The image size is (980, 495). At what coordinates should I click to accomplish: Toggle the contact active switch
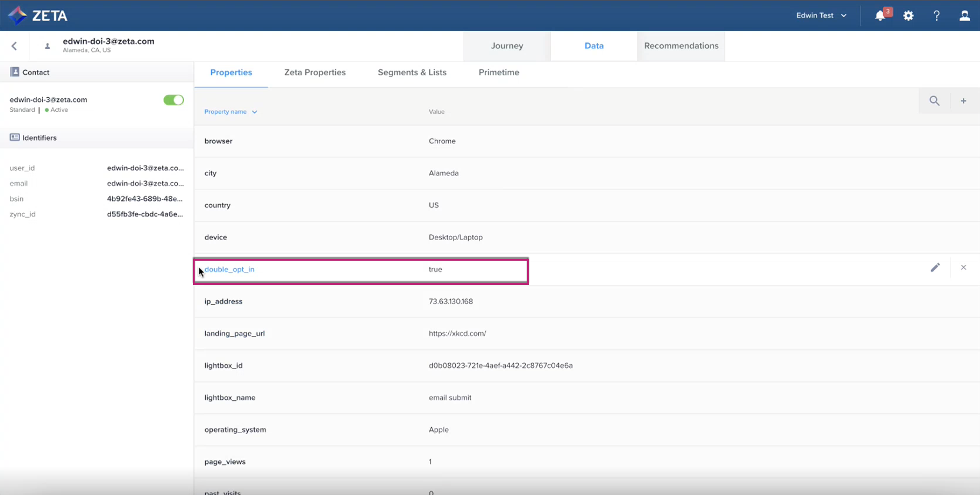174,100
